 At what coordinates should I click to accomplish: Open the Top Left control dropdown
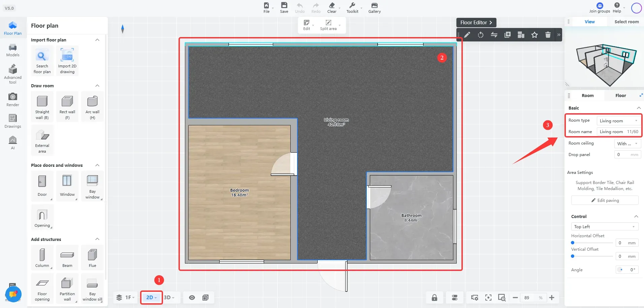click(604, 226)
